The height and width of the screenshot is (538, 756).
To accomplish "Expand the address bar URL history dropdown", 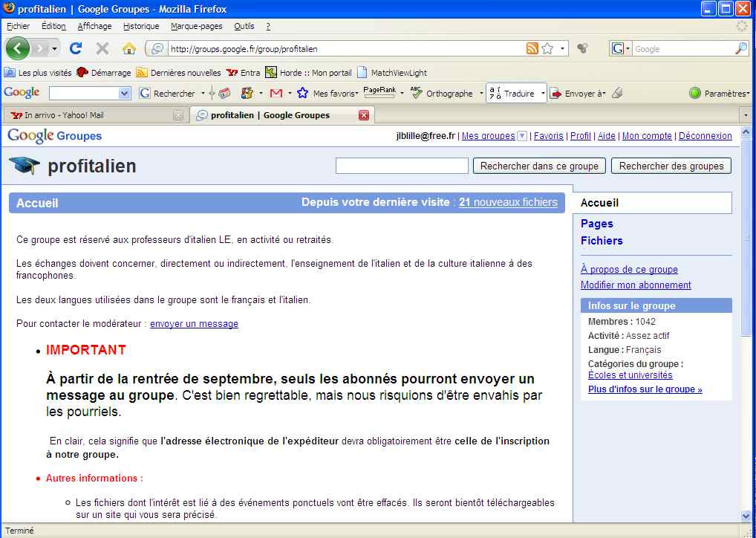I will click(x=562, y=48).
